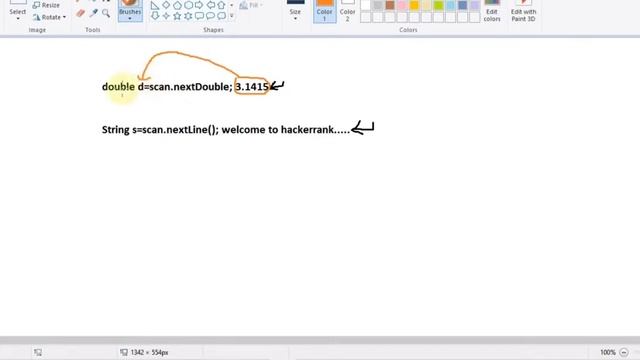Pick the lavender color swatch

click(475, 5)
